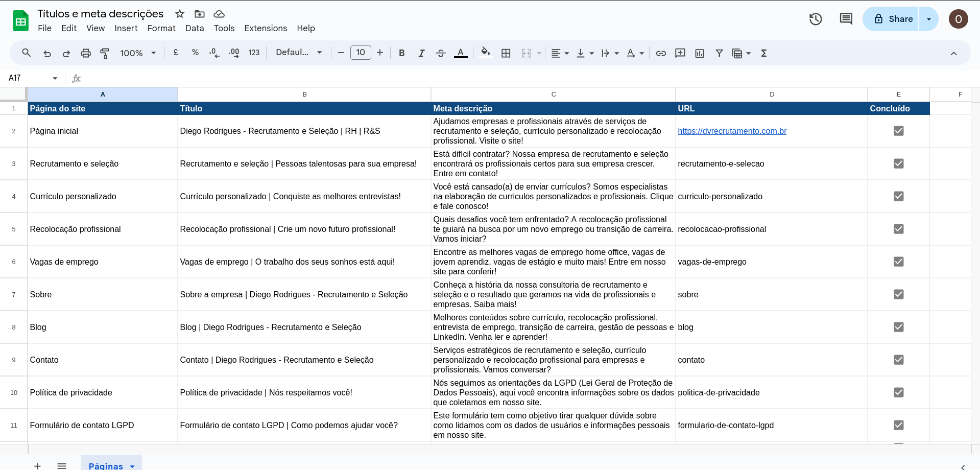This screenshot has width=980, height=470.
Task: Open the zoom 100% dropdown
Action: point(138,53)
